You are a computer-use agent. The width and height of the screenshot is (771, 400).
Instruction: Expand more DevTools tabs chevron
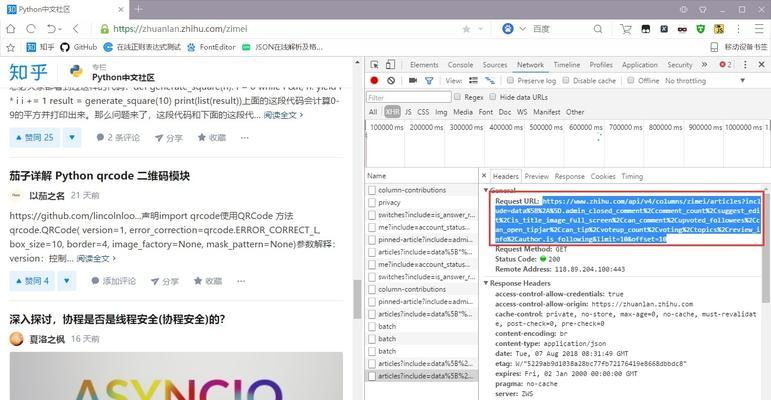click(704, 64)
